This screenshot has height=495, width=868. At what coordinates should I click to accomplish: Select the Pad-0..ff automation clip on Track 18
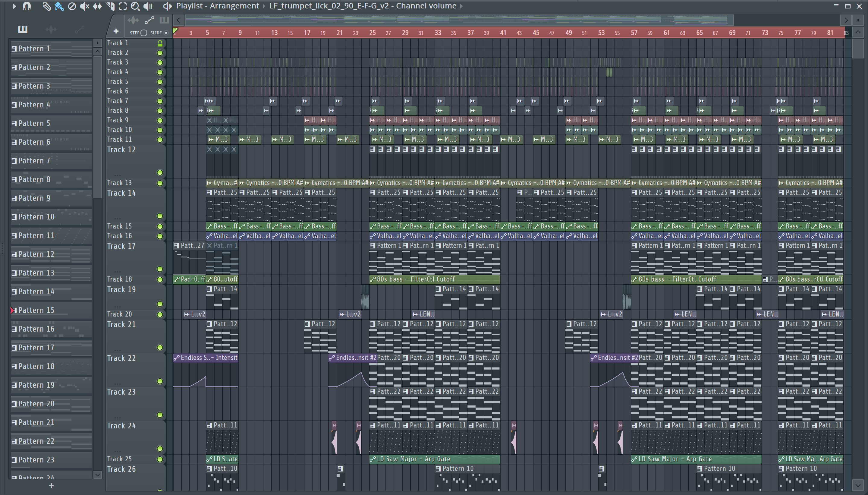pos(189,279)
